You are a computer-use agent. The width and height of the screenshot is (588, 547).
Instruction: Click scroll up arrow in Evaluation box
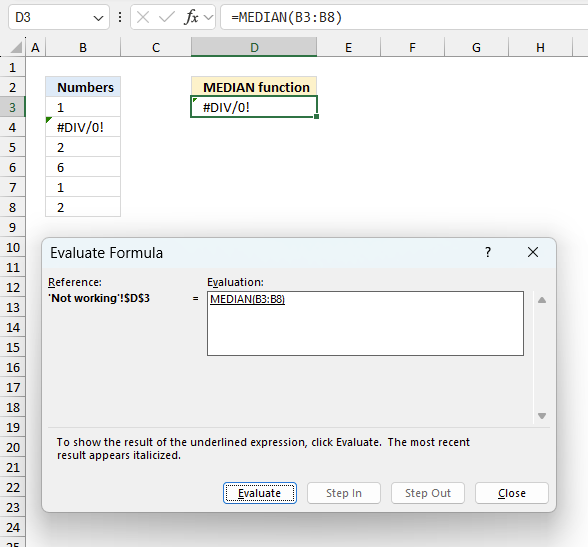(542, 300)
